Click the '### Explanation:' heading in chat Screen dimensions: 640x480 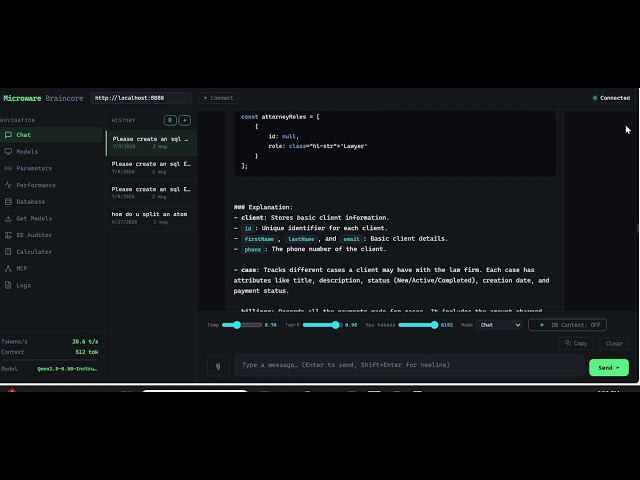(x=263, y=207)
